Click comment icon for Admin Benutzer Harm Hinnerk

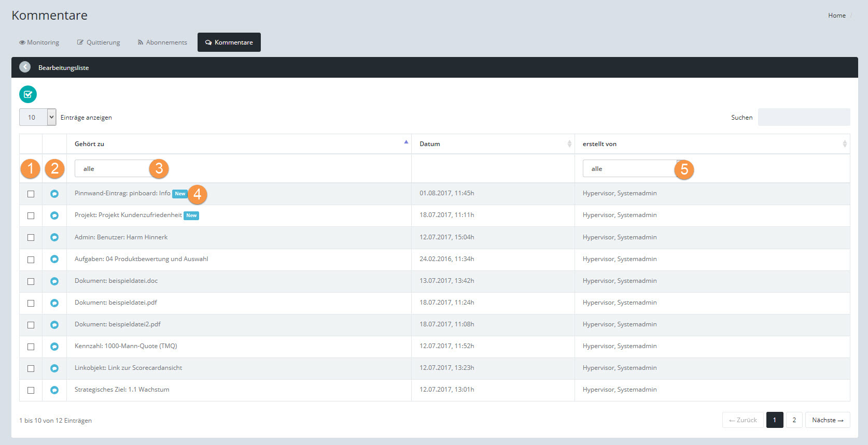coord(54,237)
